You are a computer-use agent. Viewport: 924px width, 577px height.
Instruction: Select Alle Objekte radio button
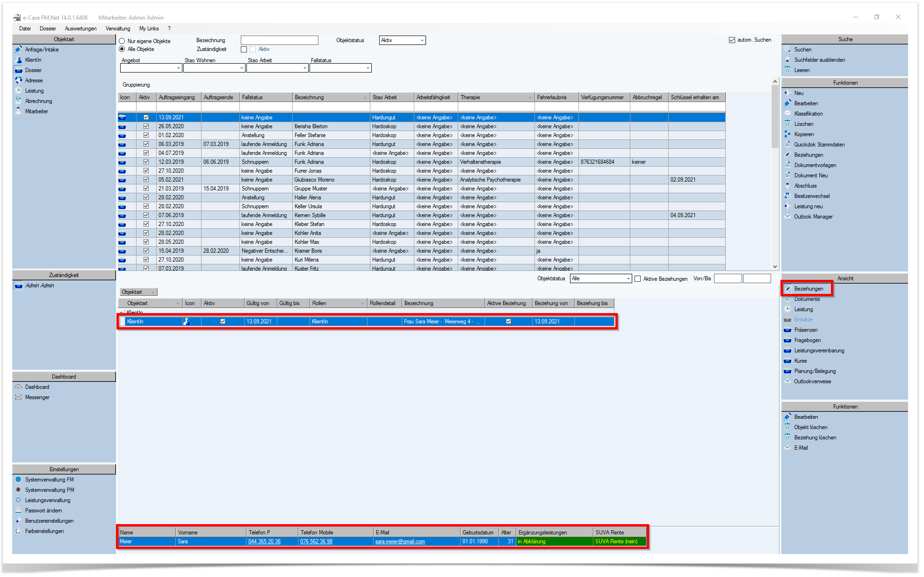pos(122,49)
